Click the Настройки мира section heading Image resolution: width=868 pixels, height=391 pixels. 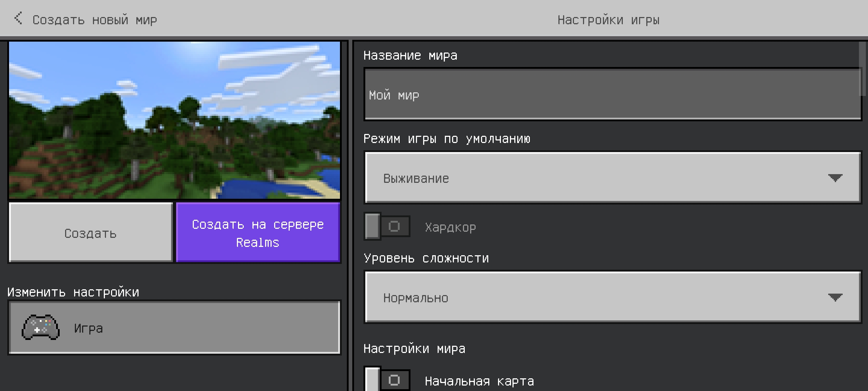pos(414,349)
